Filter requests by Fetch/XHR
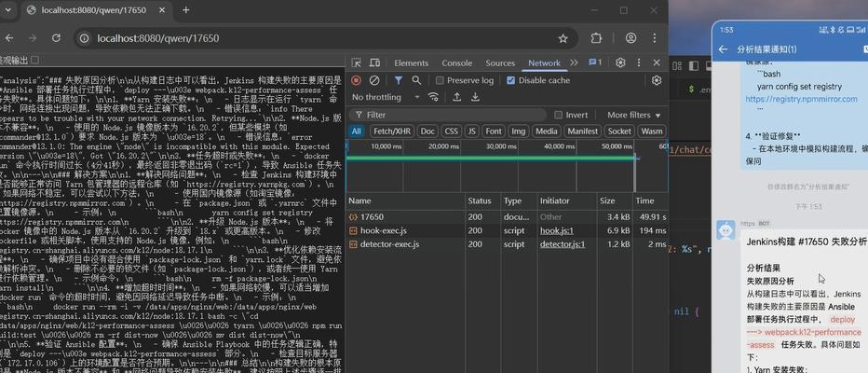Image resolution: width=868 pixels, height=373 pixels. pyautogui.click(x=391, y=131)
